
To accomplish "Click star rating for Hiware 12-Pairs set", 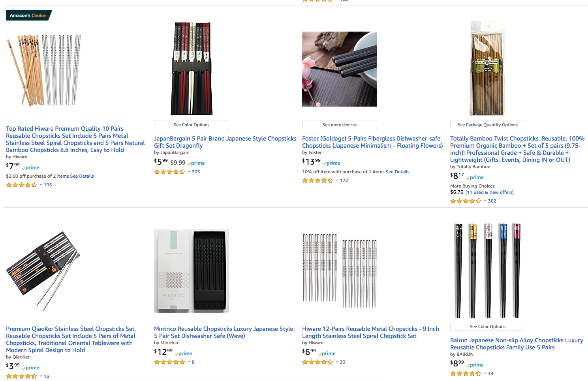I will 317,362.
